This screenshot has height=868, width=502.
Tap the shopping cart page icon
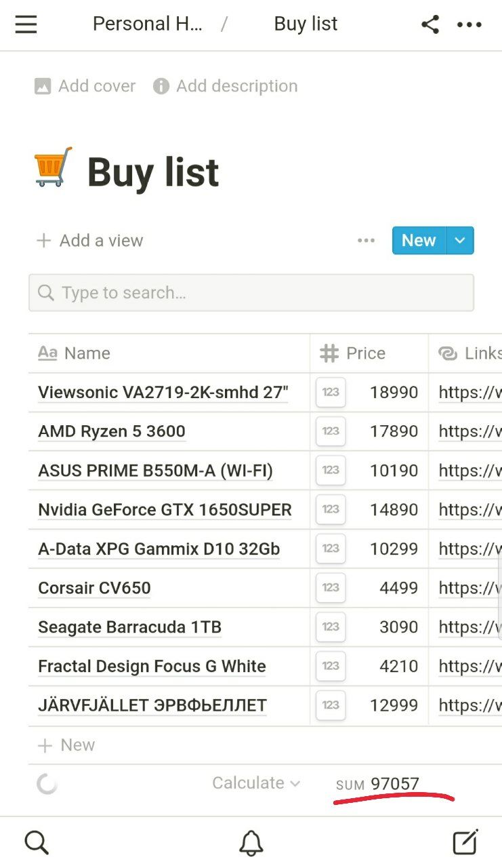53,167
